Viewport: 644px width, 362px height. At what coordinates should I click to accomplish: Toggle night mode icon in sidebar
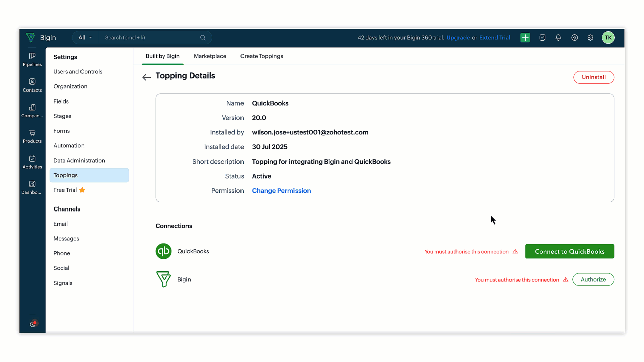(x=33, y=324)
